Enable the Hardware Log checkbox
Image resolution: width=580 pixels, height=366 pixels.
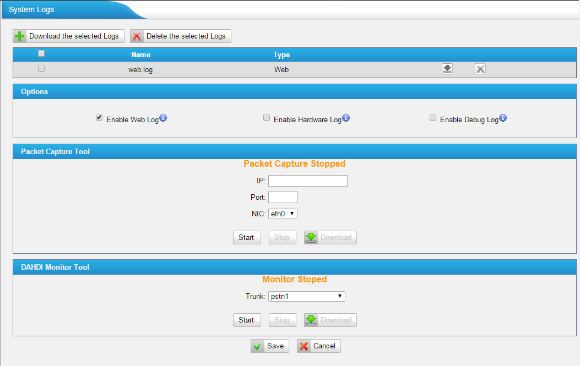tap(266, 118)
